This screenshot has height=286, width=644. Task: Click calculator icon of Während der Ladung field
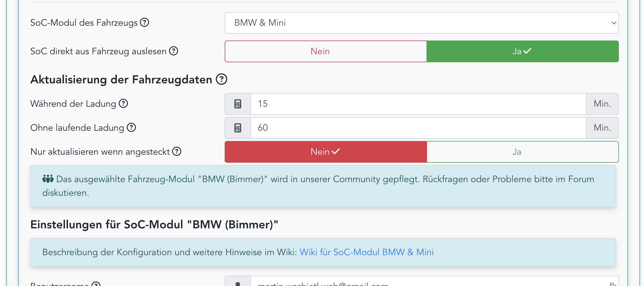coord(238,104)
